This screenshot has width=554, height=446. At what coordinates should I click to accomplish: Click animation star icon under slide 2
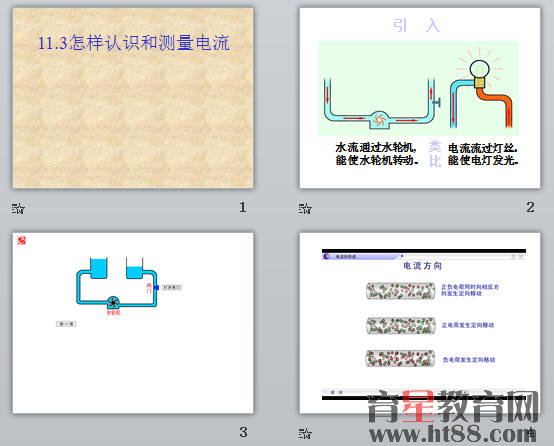tap(305, 208)
